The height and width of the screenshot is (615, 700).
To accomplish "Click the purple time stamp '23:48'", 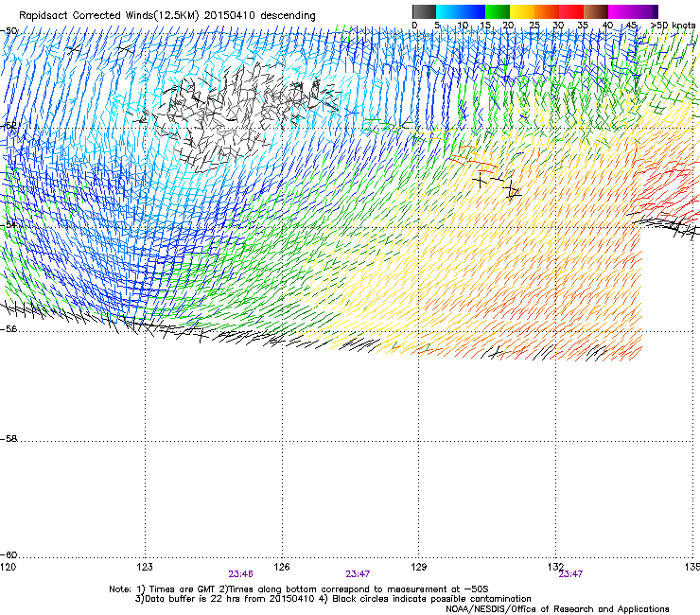I will pos(240,574).
